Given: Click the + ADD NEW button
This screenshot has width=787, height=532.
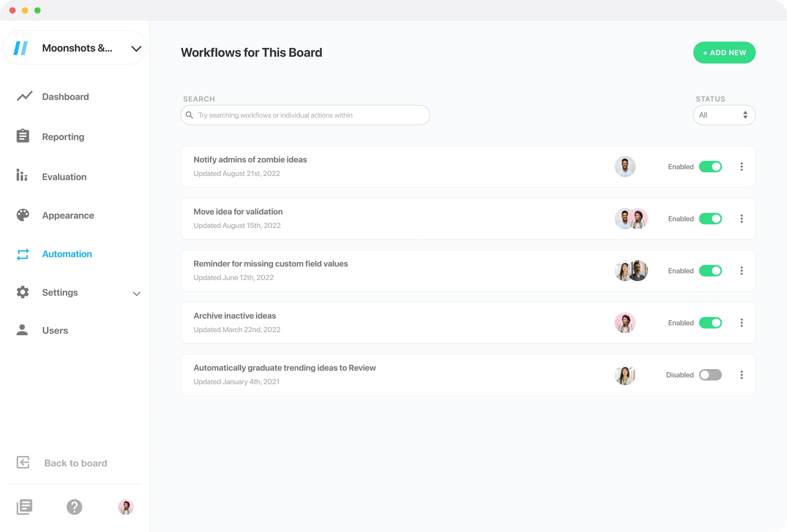Looking at the screenshot, I should pos(724,52).
